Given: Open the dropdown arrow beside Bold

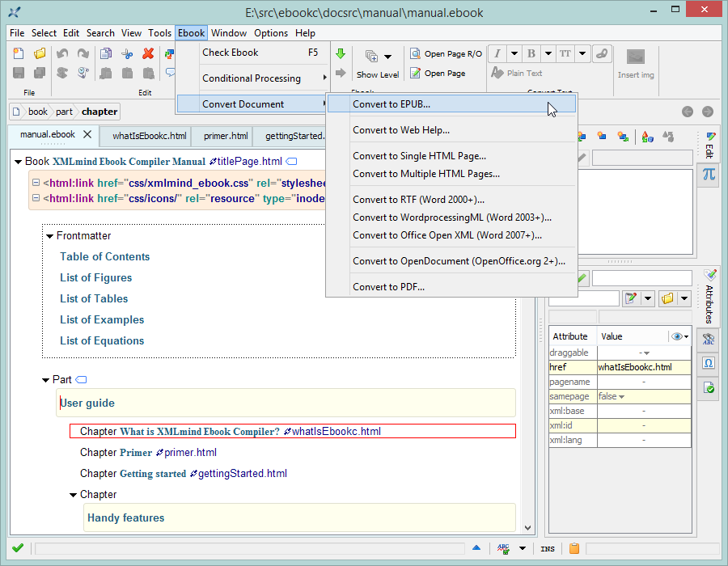Looking at the screenshot, I should [x=548, y=53].
